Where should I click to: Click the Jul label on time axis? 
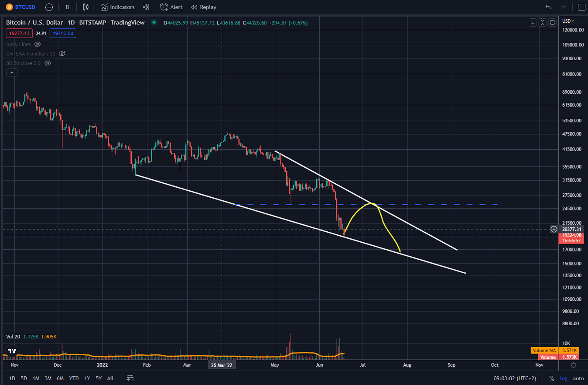362,365
